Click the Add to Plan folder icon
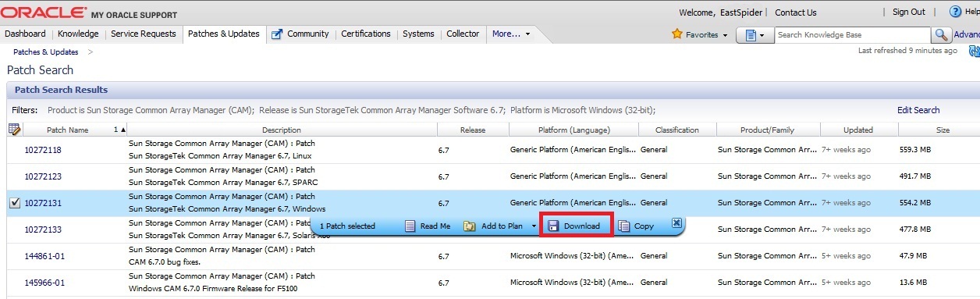Image resolution: width=980 pixels, height=299 pixels. point(470,226)
